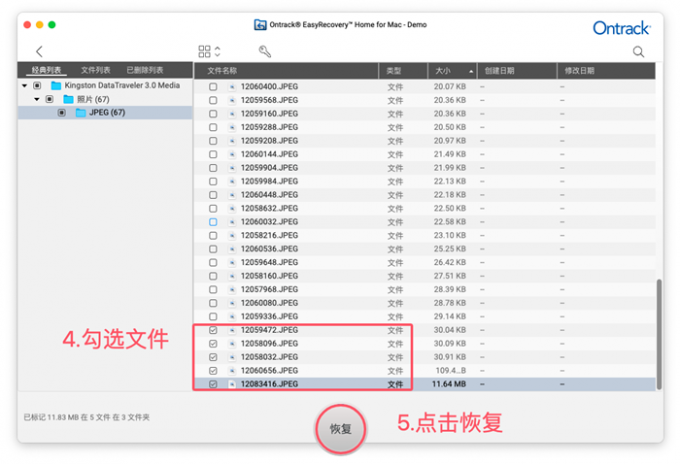Go back using the left arrow icon
The image size is (680, 464).
click(39, 52)
